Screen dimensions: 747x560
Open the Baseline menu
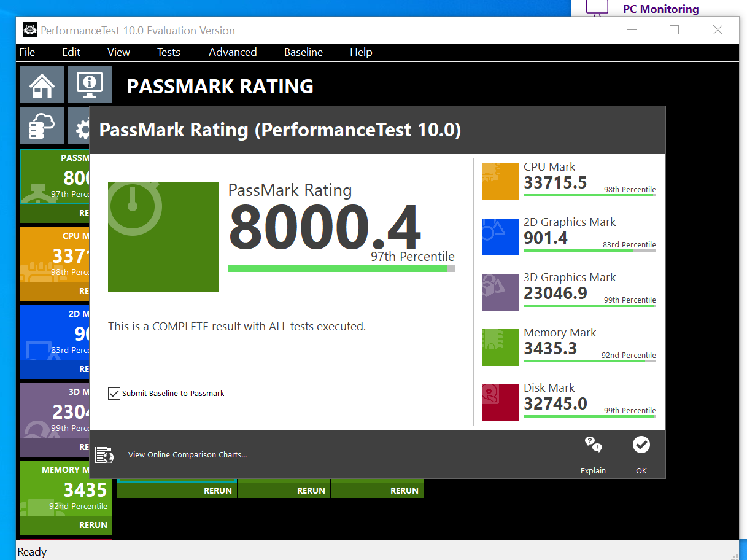[x=303, y=52]
